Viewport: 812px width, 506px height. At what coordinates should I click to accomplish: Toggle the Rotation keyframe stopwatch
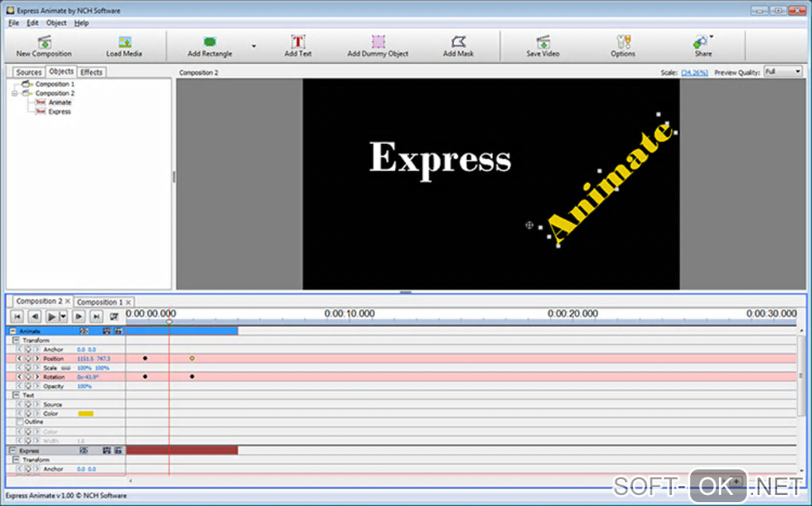[x=28, y=377]
